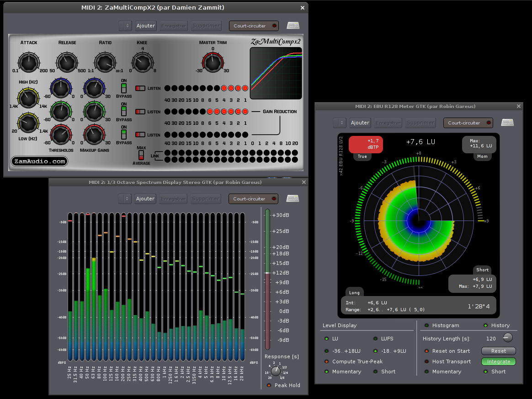Open preset dropdown in Spectrum Display window
Screen dimensions: 532x399
pos(125,199)
